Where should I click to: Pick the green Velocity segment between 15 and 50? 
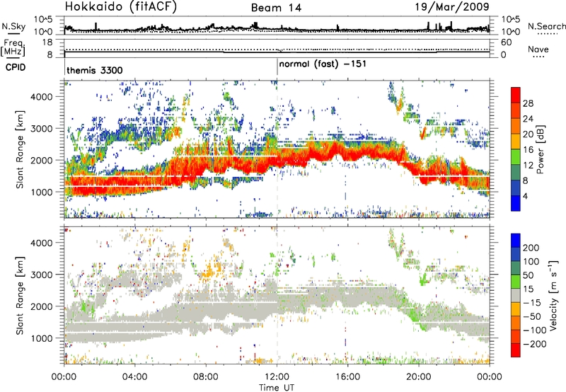pyautogui.click(x=516, y=282)
